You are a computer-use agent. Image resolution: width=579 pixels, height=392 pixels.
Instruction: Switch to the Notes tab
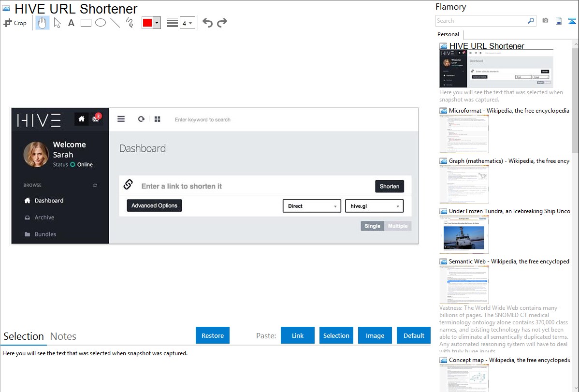tap(63, 336)
